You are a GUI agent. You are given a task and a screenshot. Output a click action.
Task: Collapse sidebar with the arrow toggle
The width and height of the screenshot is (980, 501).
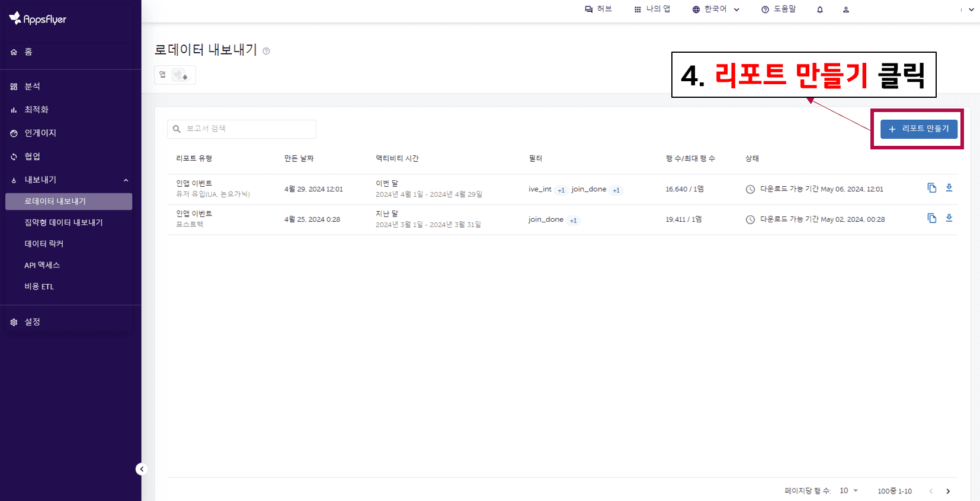point(141,469)
